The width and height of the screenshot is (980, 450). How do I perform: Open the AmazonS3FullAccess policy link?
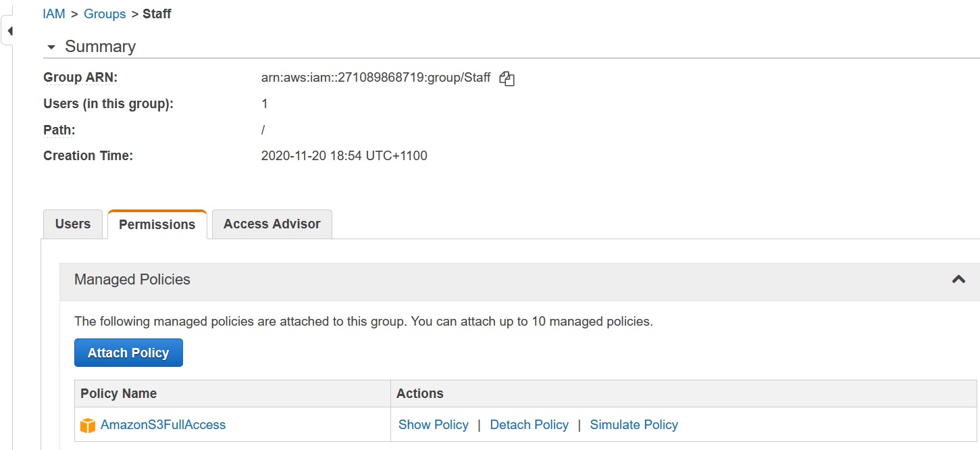click(x=163, y=425)
